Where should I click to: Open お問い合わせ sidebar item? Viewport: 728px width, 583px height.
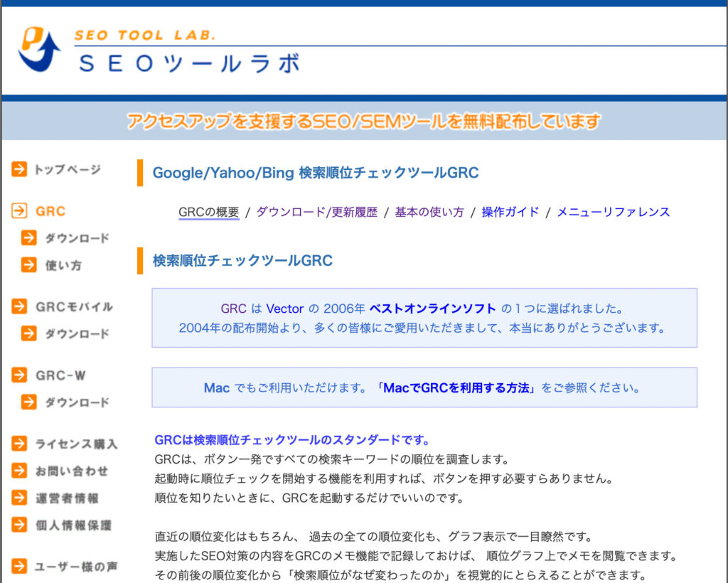[x=72, y=471]
